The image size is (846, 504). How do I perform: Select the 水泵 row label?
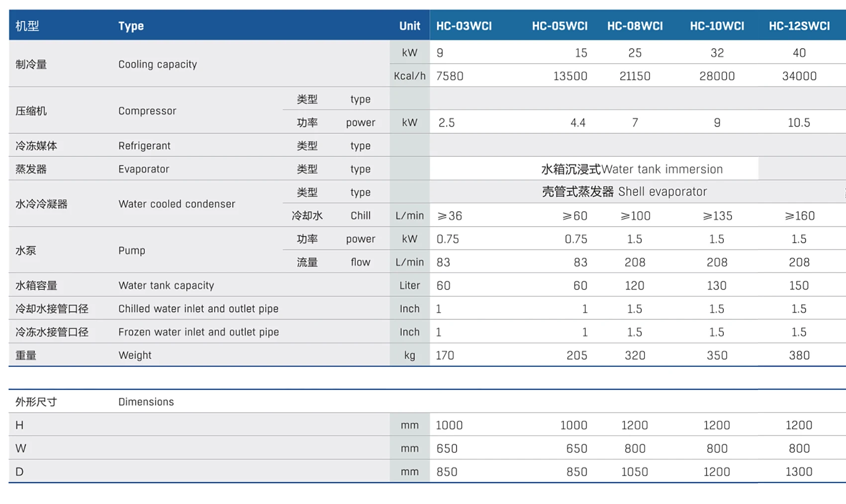26,251
